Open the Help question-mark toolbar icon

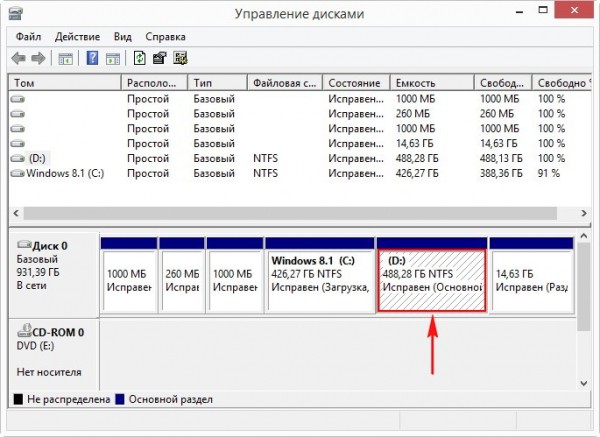tap(92, 58)
